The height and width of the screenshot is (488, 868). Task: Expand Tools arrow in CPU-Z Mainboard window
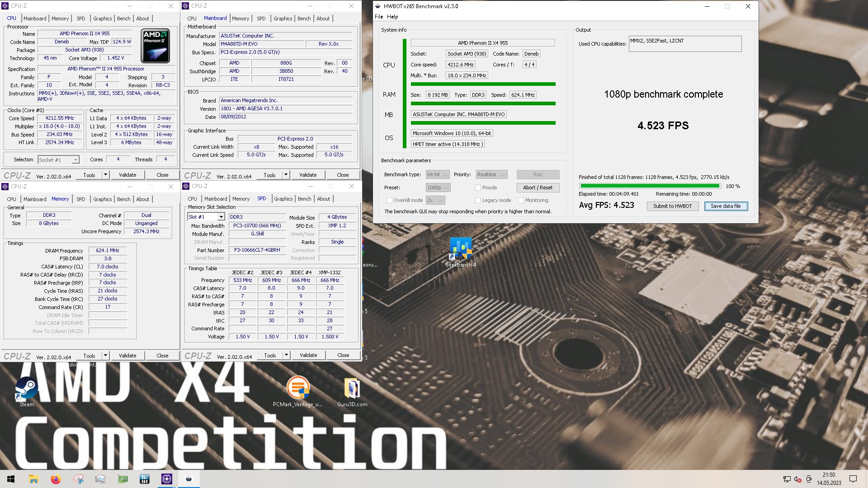286,175
